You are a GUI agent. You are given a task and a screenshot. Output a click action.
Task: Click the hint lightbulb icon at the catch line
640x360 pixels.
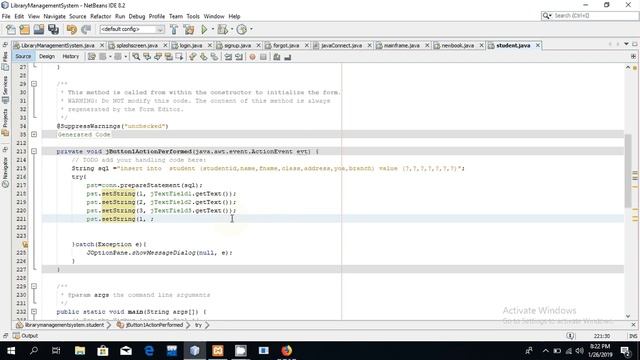[x=24, y=244]
